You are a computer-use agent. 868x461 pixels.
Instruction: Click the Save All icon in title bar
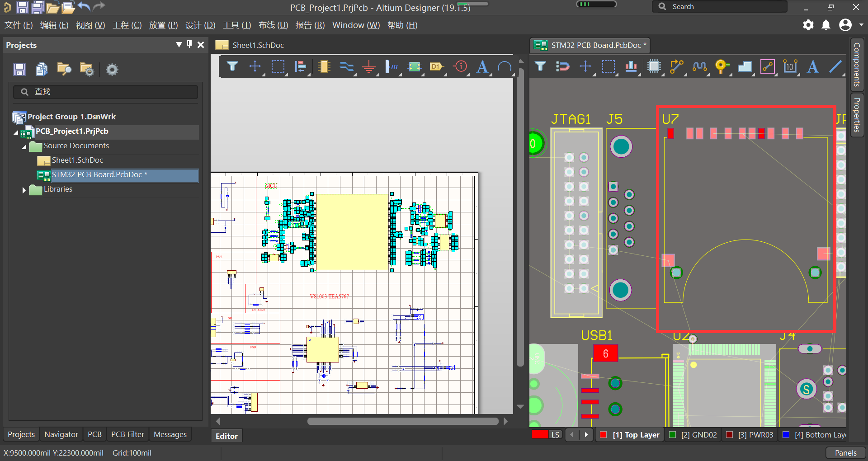[38, 7]
